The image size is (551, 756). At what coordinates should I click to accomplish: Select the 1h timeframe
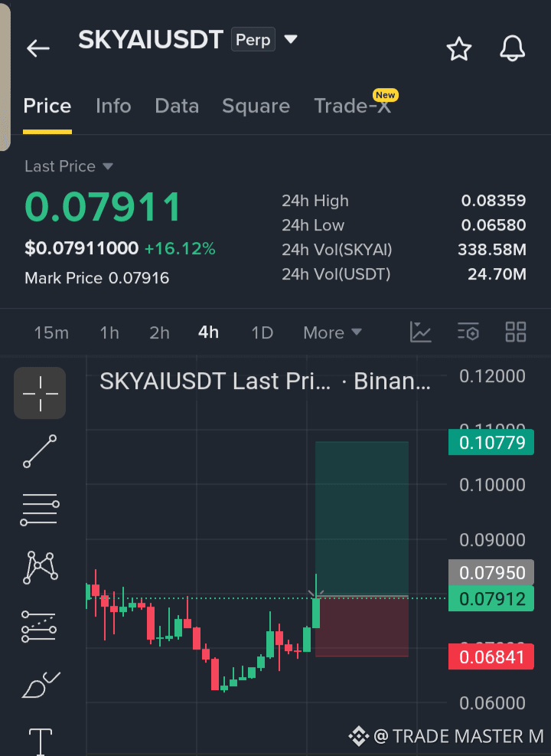109,332
